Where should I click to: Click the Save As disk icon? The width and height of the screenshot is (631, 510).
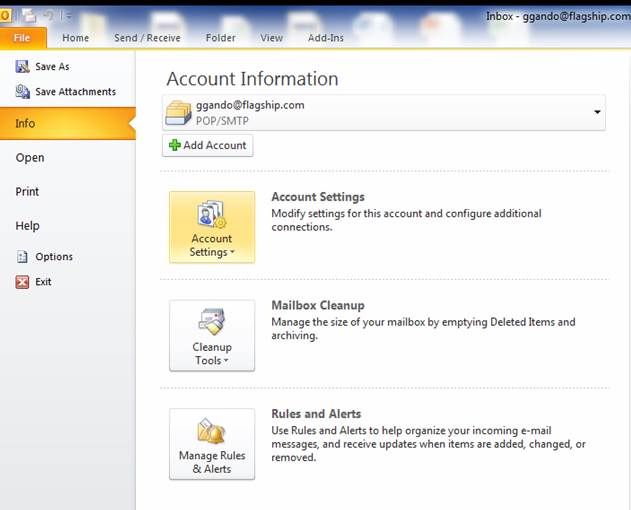[23, 66]
